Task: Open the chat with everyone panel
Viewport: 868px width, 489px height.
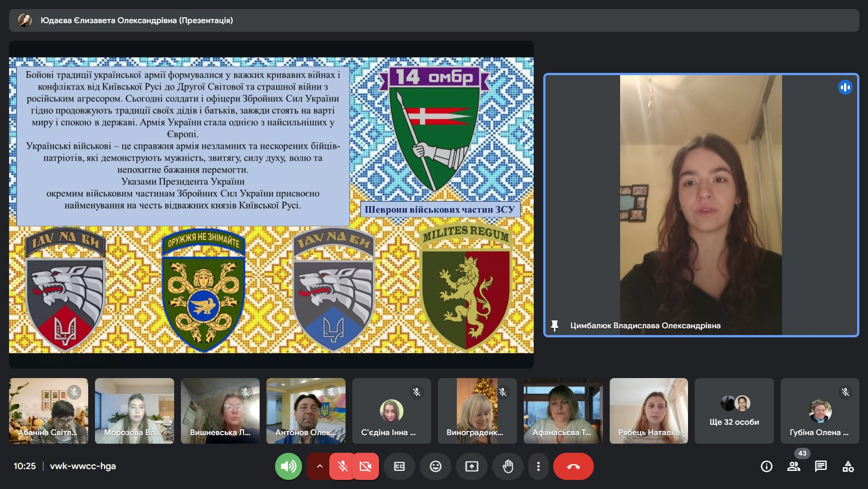Action: [821, 466]
